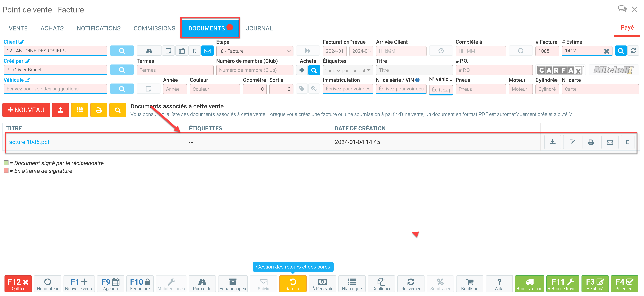Image resolution: width=644 pixels, height=296 pixels.
Task: Click the add Achats plus button
Action: [x=302, y=70]
